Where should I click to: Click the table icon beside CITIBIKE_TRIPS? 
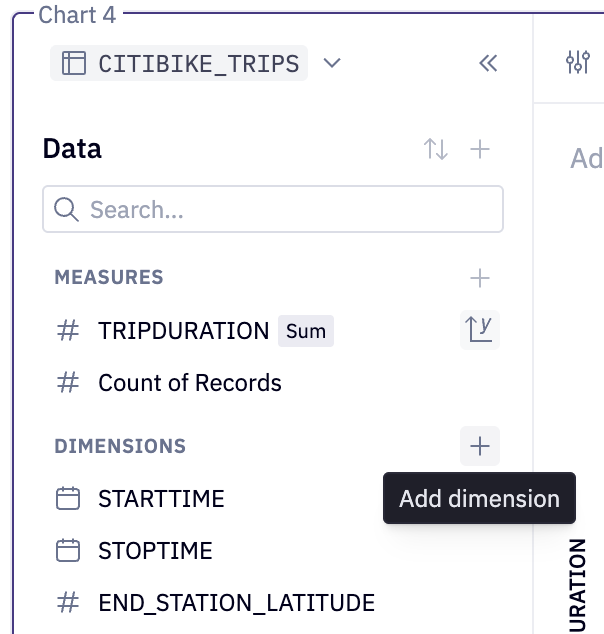pyautogui.click(x=74, y=63)
